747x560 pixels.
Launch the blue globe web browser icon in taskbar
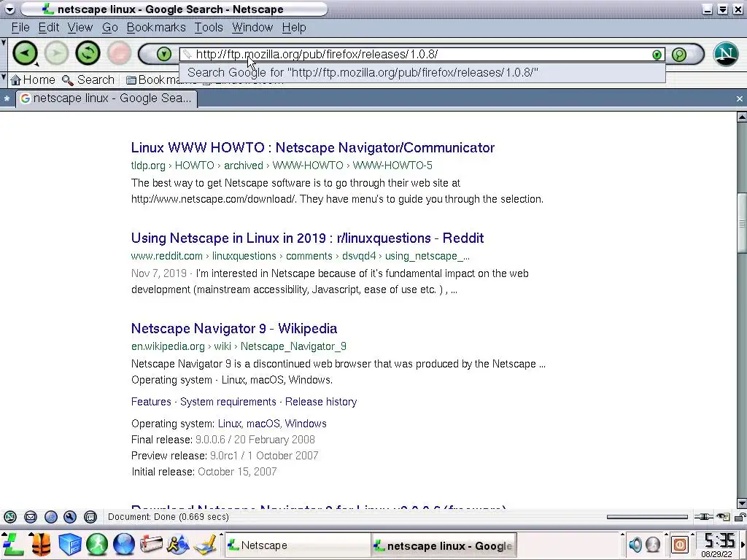(x=124, y=544)
